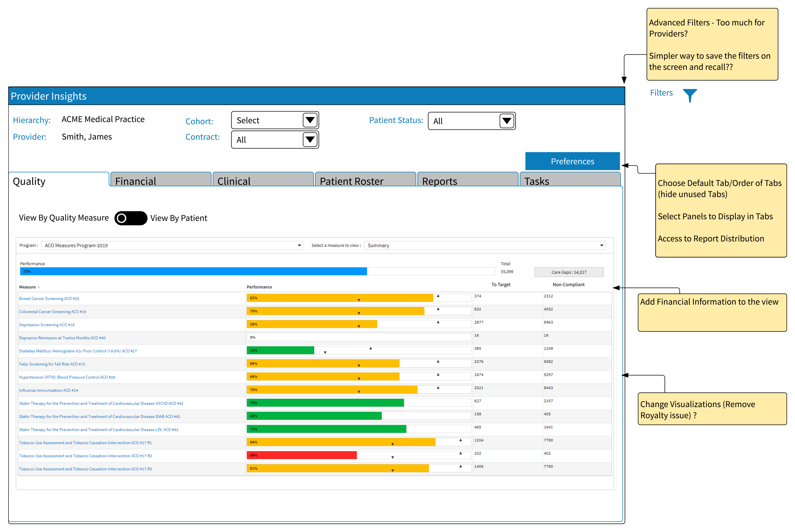Viewport: 795px width, 532px height.
Task: Open Depression Screening ACO #18 link
Action: (x=46, y=325)
